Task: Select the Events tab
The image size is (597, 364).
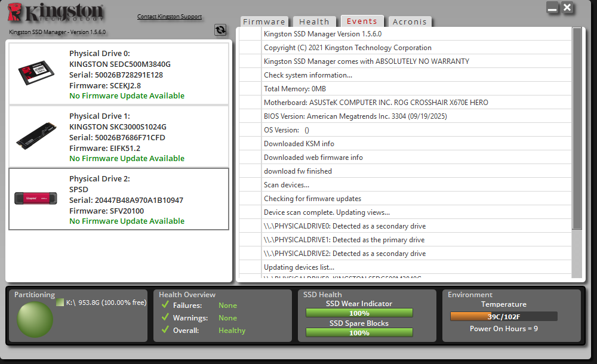Action: [x=362, y=21]
